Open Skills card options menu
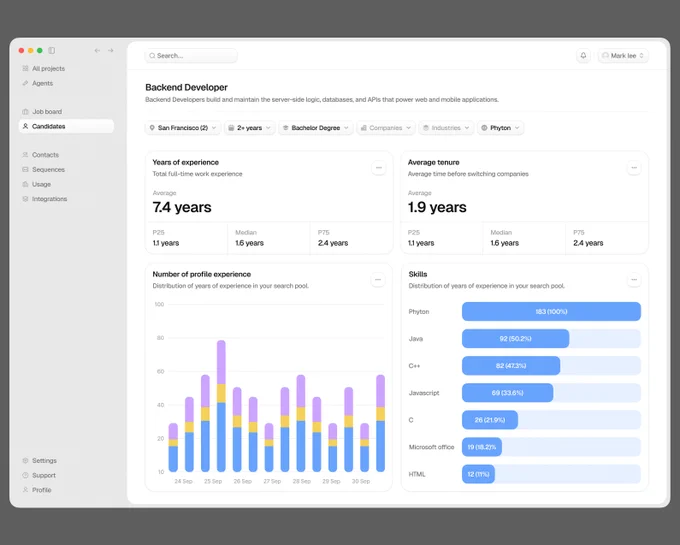The height and width of the screenshot is (545, 680). click(x=634, y=280)
